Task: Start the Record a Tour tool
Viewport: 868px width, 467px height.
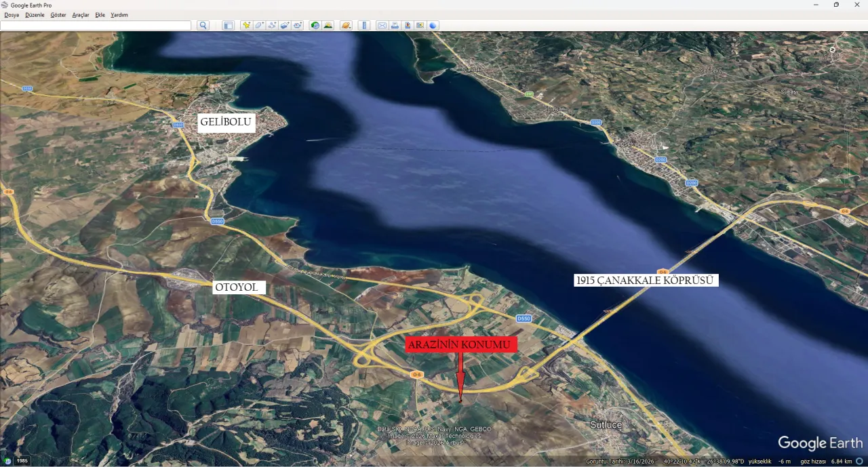Action: coord(298,25)
